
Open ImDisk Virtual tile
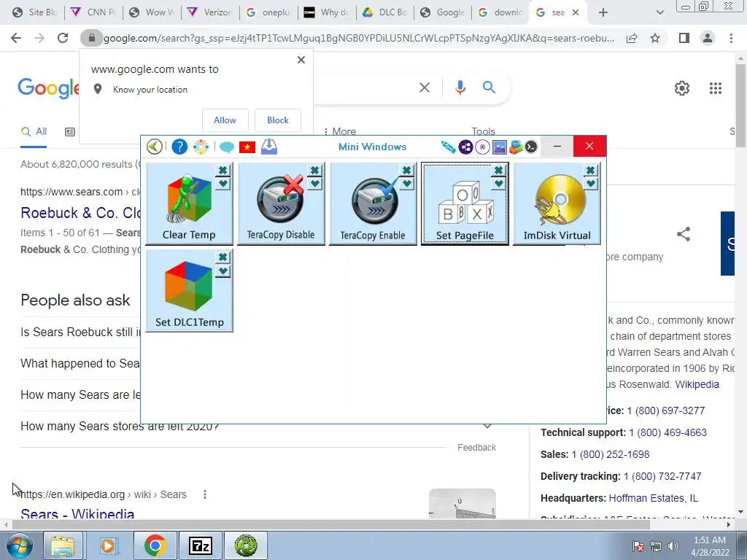coord(557,204)
